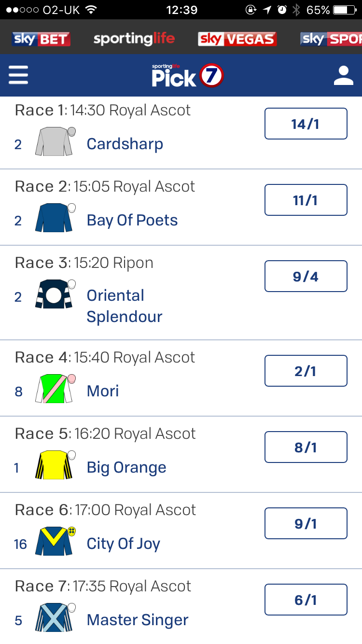Open the City Of Joy horse link
362x644 pixels.
pos(124,544)
